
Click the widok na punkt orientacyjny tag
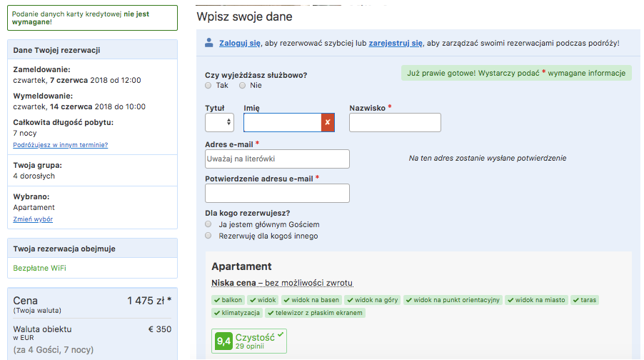[x=453, y=300]
